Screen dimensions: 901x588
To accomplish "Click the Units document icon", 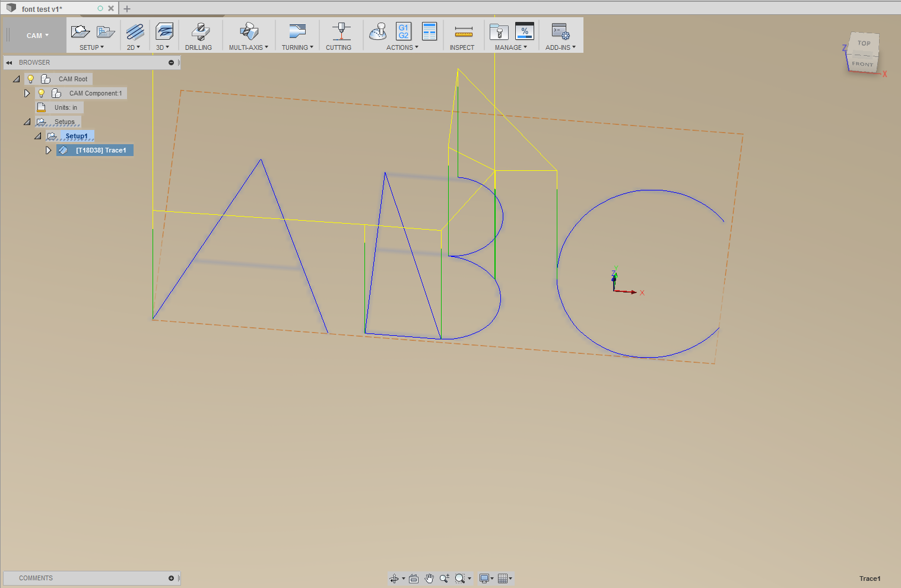I will [x=42, y=107].
